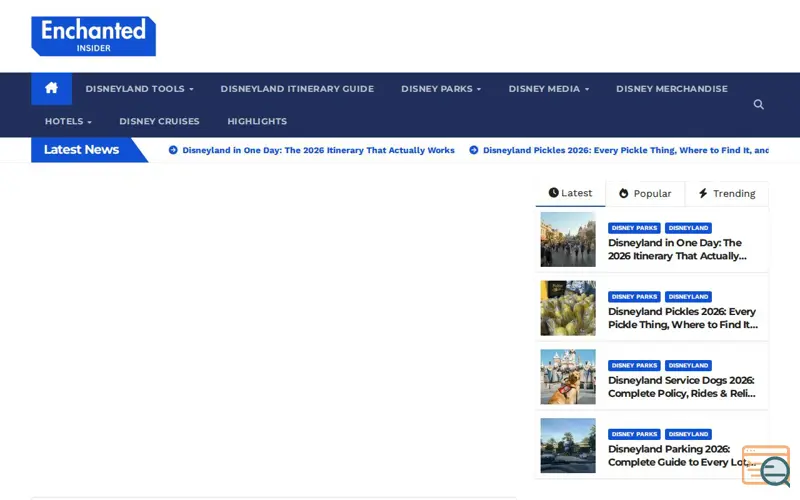Click the Latest News label
800x500 pixels.
point(81,149)
